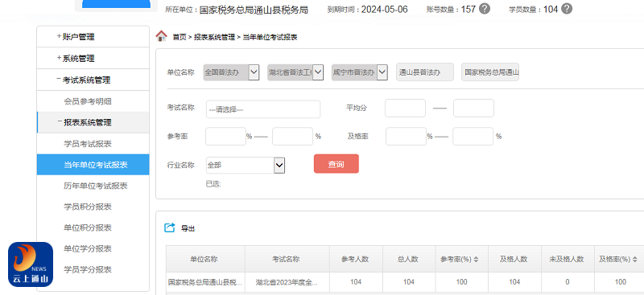Sort by 参考率(%) column arrows

point(476,260)
